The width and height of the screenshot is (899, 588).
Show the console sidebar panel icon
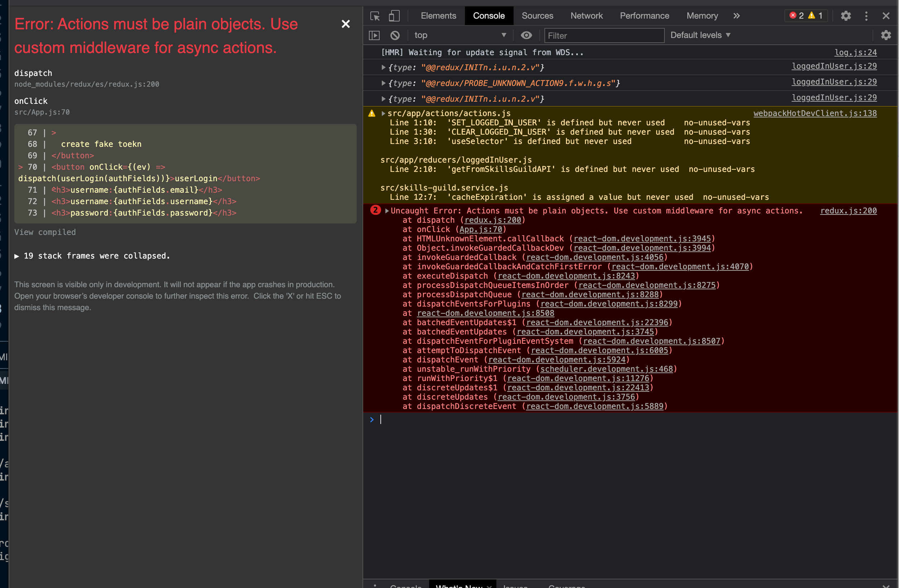tap(374, 35)
